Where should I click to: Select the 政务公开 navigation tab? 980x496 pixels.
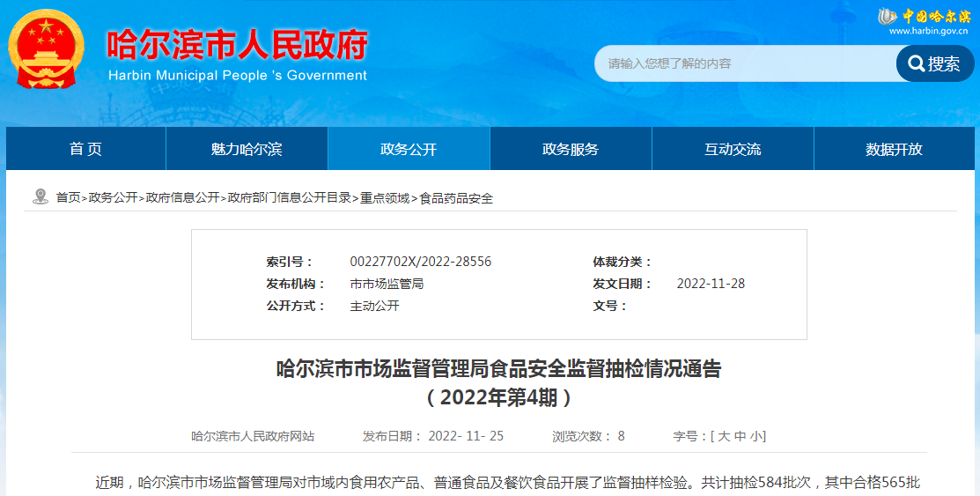click(409, 149)
